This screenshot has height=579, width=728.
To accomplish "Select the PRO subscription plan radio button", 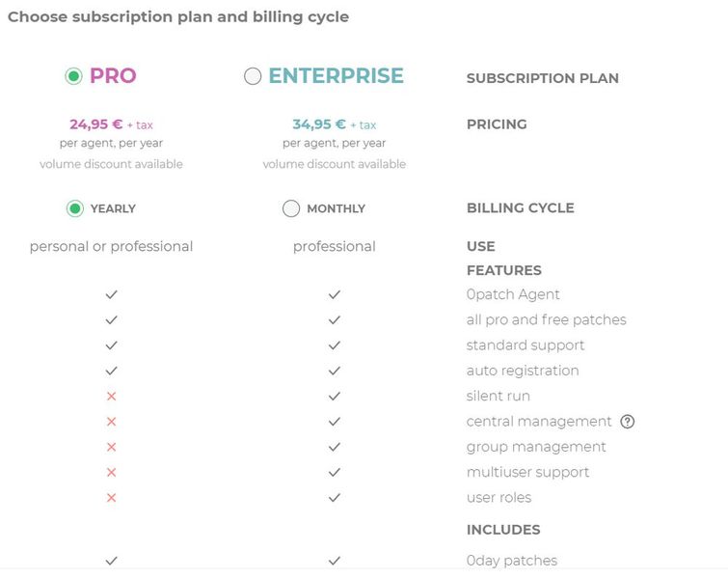I will pos(73,76).
